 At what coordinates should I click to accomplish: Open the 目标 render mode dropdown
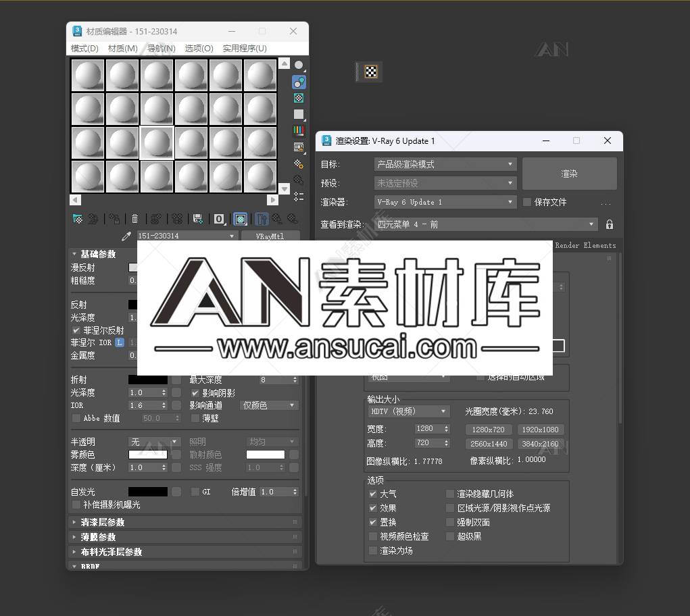[x=445, y=164]
